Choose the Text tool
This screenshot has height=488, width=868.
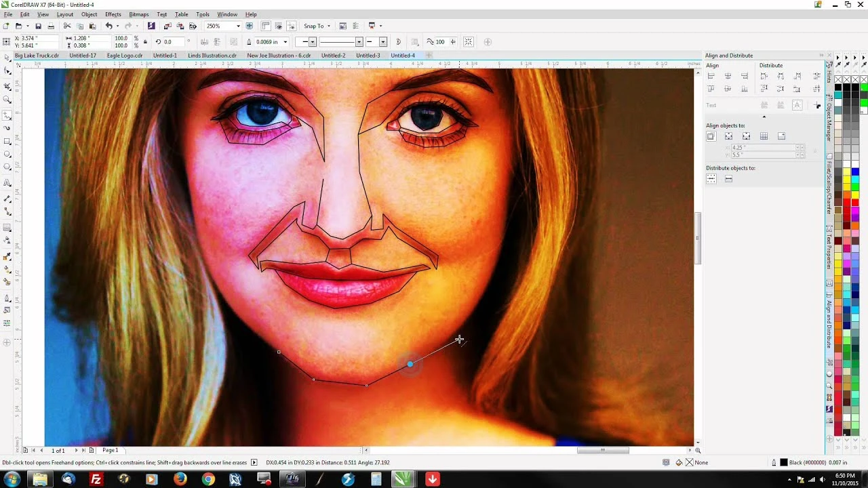coord(7,181)
